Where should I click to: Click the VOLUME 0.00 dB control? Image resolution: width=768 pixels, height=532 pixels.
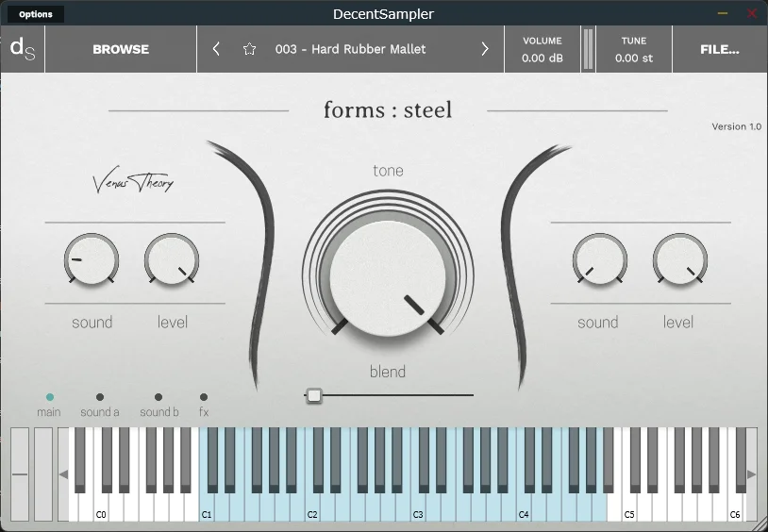click(543, 49)
